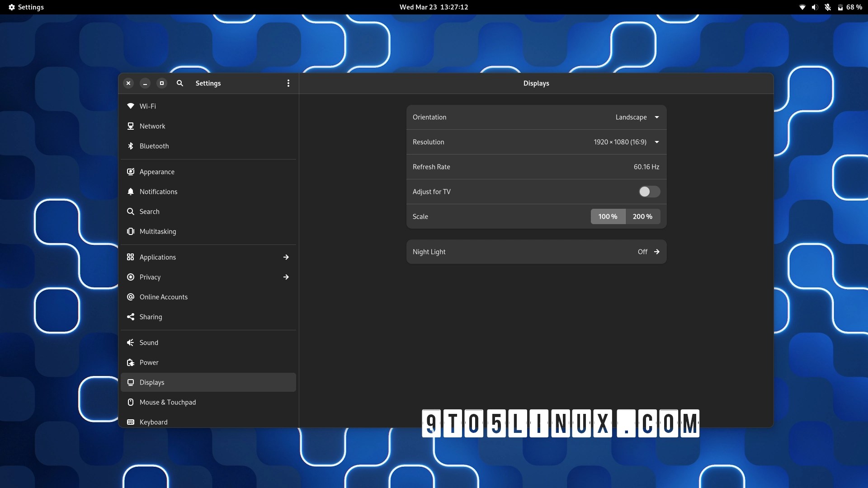Open Mouse & Touchpad via its icon
Image resolution: width=868 pixels, height=488 pixels.
pos(131,402)
